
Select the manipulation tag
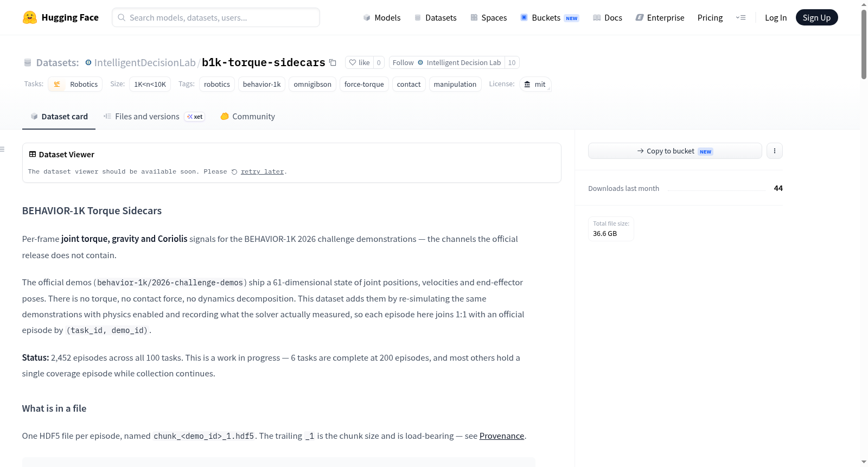[455, 84]
